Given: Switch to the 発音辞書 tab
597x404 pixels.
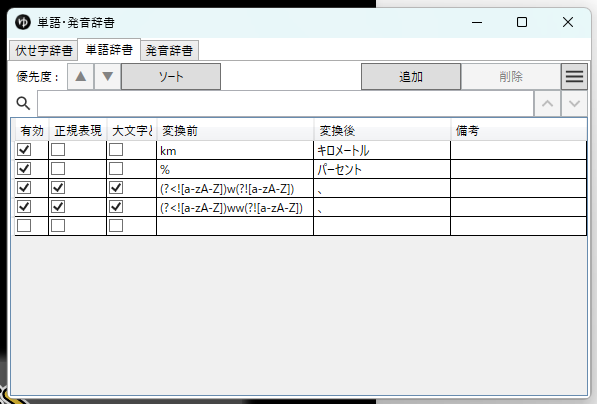Looking at the screenshot, I should 169,50.
